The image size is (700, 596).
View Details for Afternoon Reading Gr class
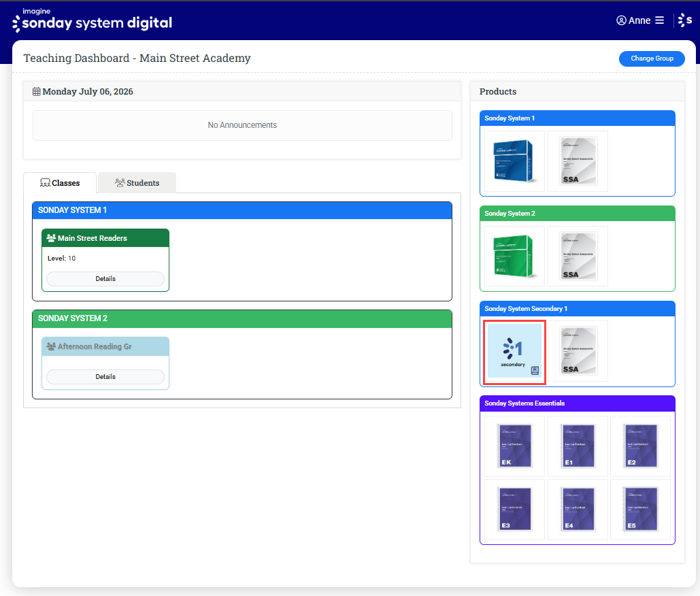click(x=105, y=377)
